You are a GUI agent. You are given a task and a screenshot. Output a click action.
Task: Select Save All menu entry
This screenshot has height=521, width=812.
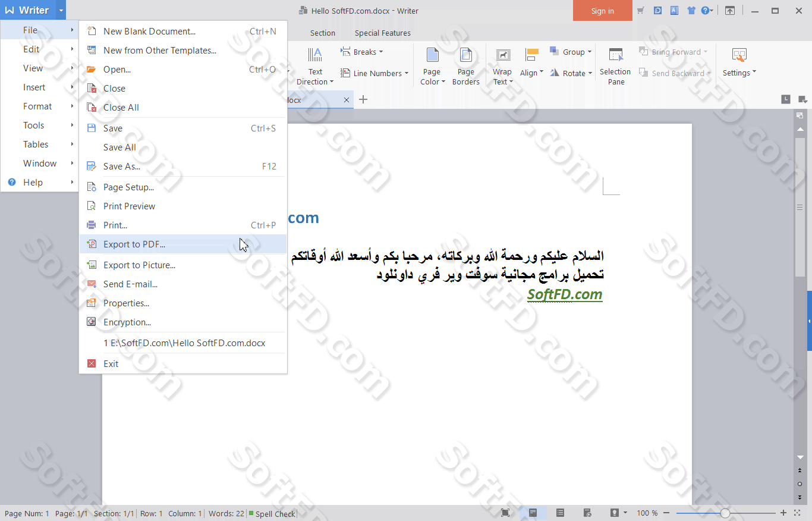183,147
